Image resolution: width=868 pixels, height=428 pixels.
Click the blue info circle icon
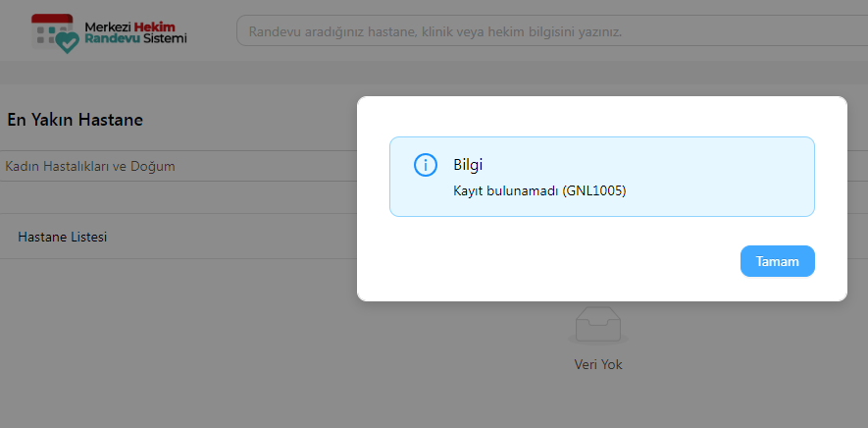coord(425,165)
